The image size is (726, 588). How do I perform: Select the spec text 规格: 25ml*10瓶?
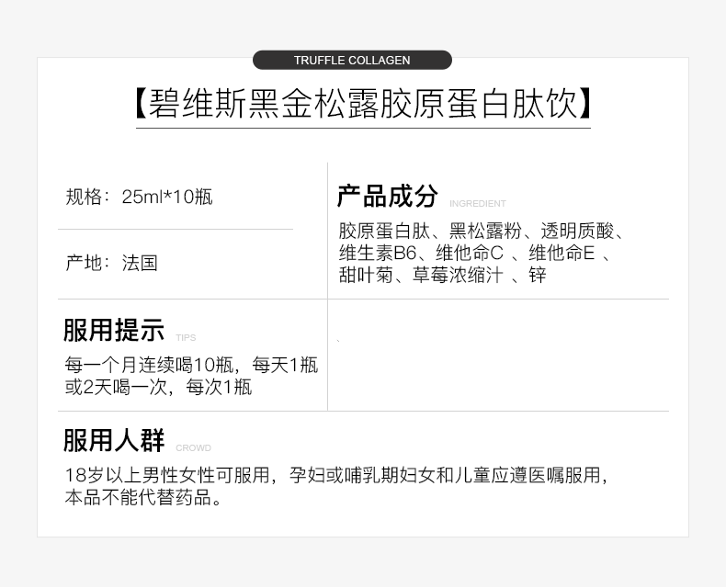pos(139,197)
